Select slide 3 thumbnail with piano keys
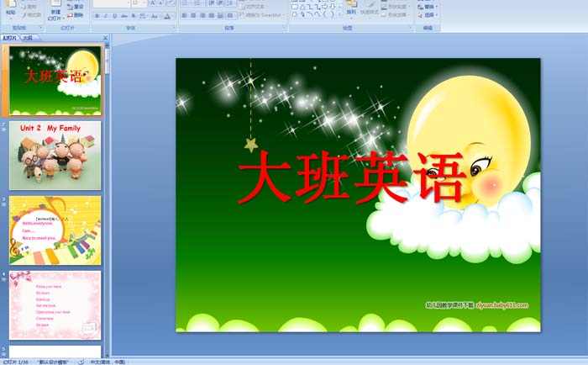Viewport: 588px width, 365px height. 55,230
